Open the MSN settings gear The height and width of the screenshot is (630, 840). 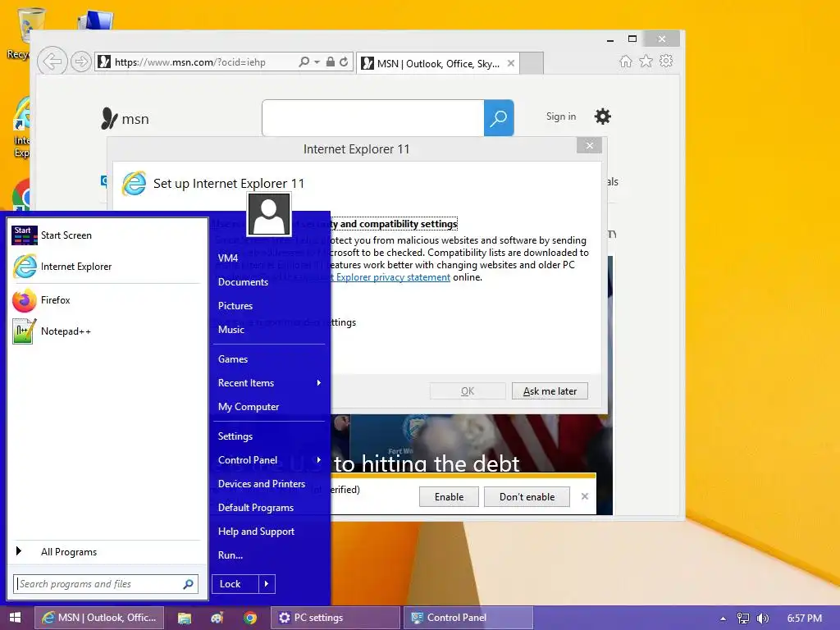click(603, 116)
